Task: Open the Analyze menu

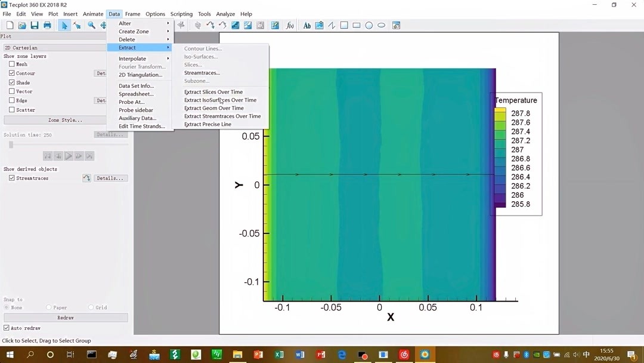Action: 225,14
